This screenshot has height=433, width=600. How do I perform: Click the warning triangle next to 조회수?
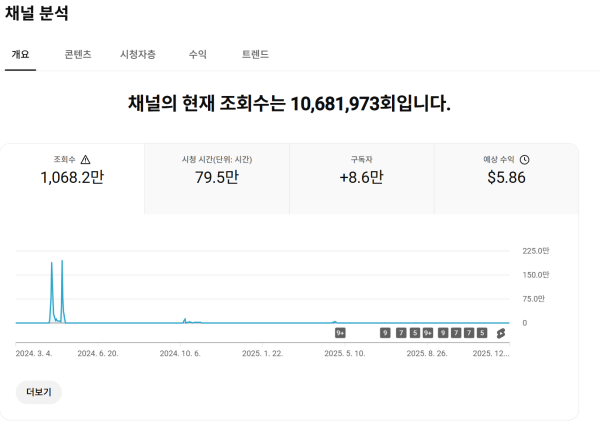85,160
